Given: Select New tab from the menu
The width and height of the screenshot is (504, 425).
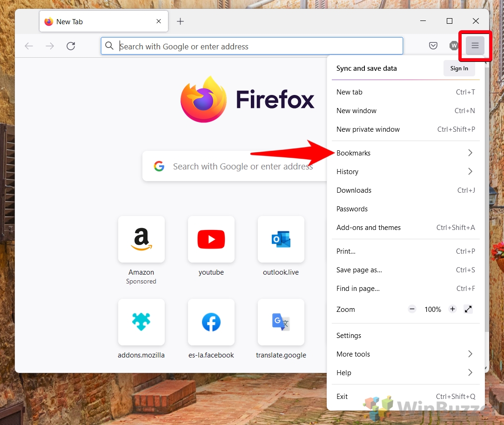Looking at the screenshot, I should click(406, 92).
